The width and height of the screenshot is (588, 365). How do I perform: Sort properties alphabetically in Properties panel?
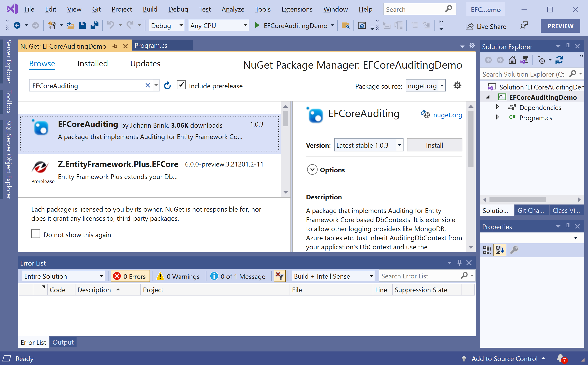coord(500,250)
